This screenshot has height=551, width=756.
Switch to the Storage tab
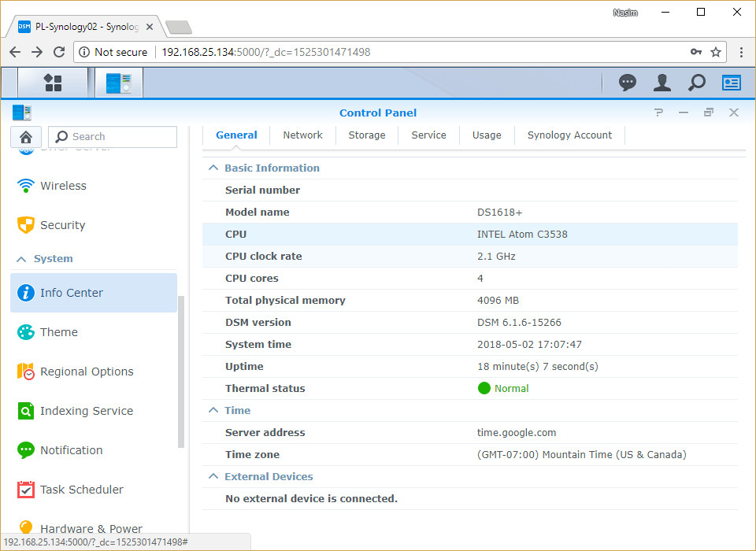367,135
